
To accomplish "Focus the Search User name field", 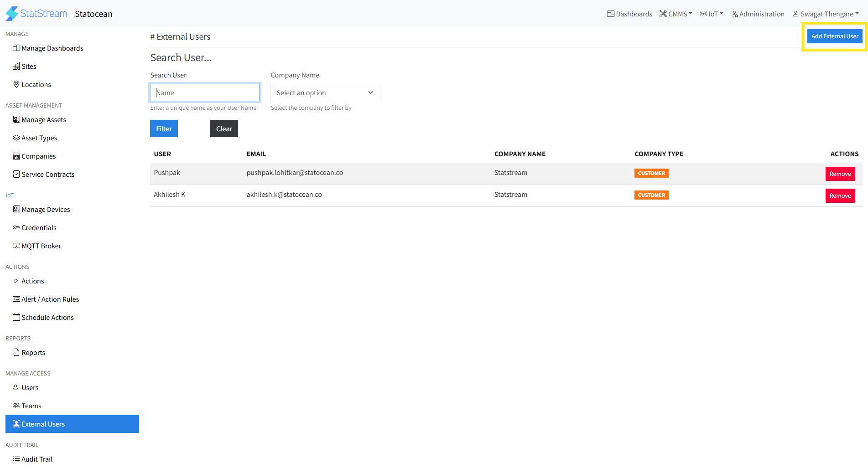I will [205, 93].
